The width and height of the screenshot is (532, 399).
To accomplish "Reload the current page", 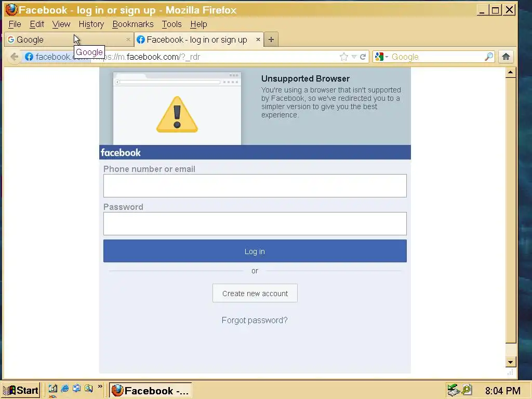I will point(363,57).
